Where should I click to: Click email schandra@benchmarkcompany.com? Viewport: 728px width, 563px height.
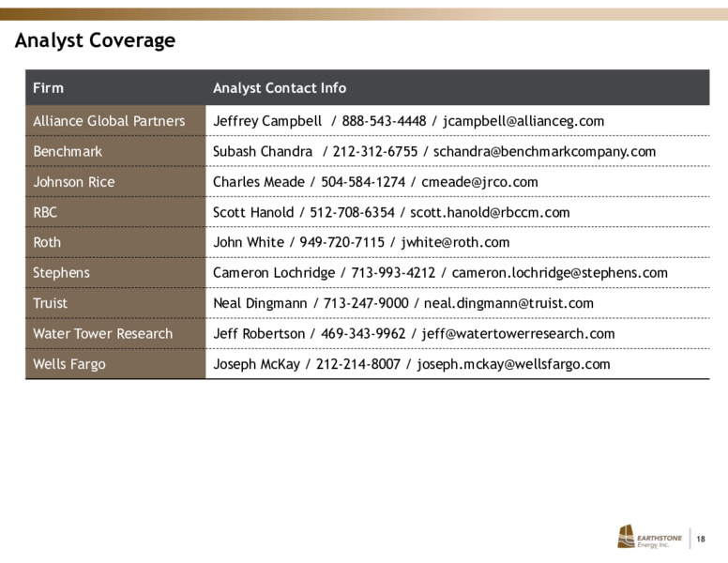[x=545, y=152]
